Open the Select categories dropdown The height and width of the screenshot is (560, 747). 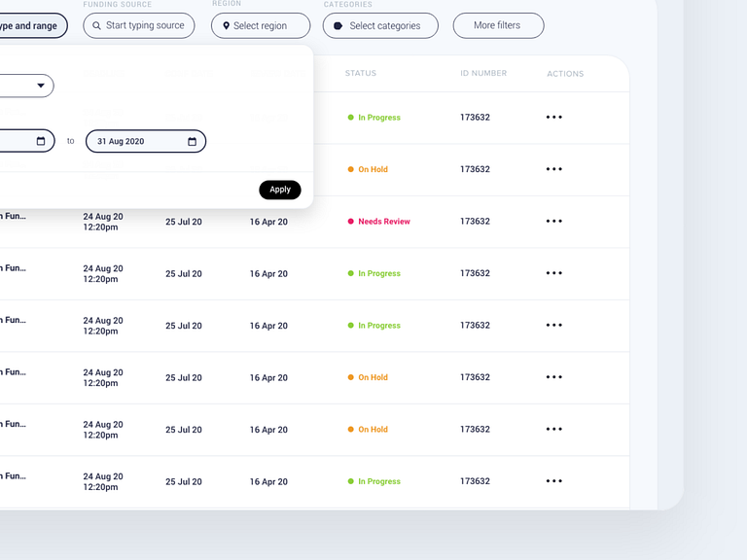click(x=380, y=25)
